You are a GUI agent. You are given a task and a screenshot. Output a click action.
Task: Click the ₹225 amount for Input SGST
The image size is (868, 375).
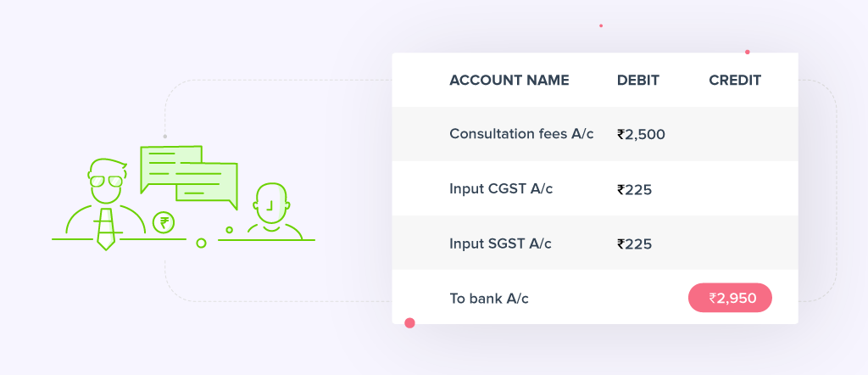634,243
